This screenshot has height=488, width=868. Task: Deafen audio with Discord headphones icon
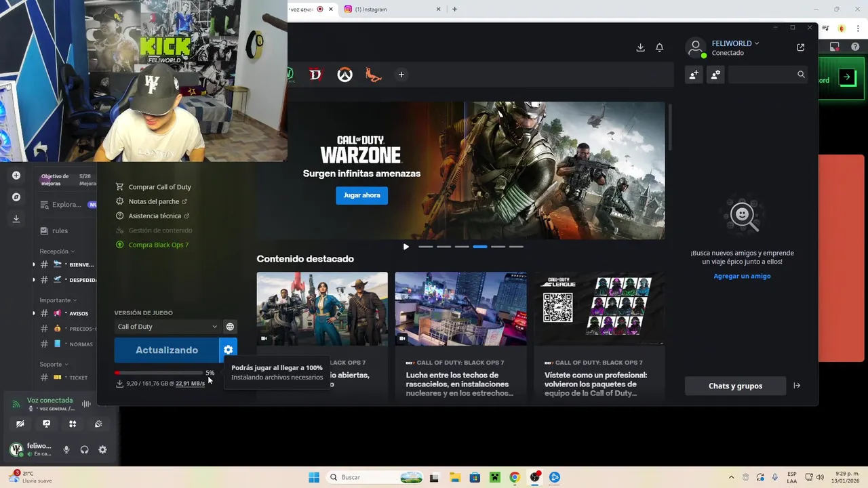[84, 449]
